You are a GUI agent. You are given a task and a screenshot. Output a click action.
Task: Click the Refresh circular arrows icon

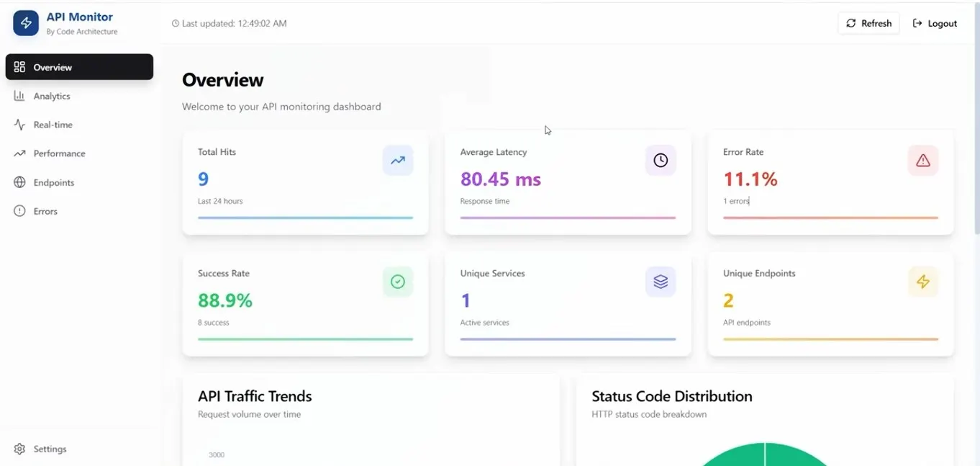pyautogui.click(x=851, y=23)
